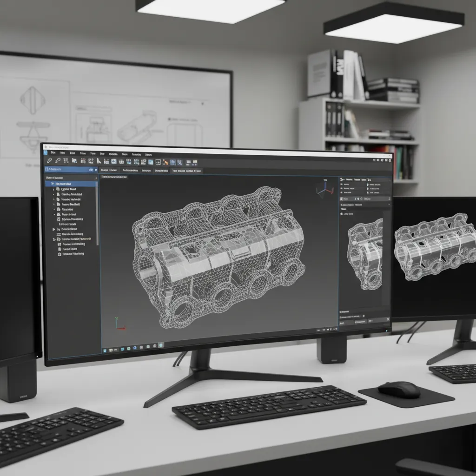Image resolution: width=476 pixels, height=476 pixels.
Task: Expand the collapsed tree node with the right-facing arrow
Action: [x=53, y=229]
